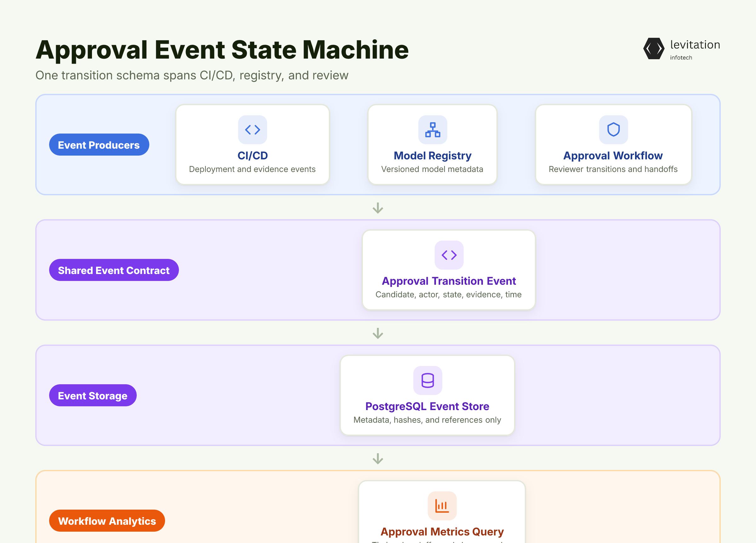Click the PostgreSQL Event Store database icon
756x543 pixels.
(428, 380)
